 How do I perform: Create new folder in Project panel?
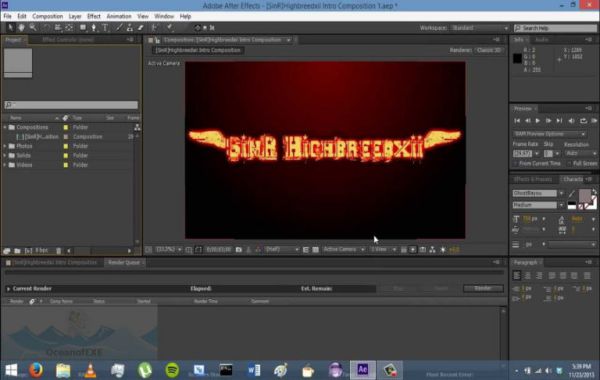[17, 251]
